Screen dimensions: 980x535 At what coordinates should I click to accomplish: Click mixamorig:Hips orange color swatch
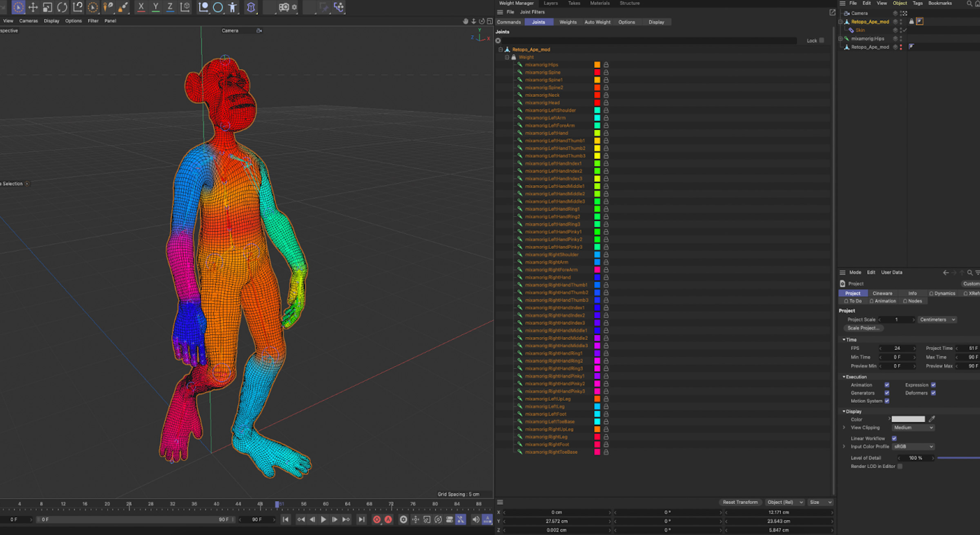pos(597,65)
